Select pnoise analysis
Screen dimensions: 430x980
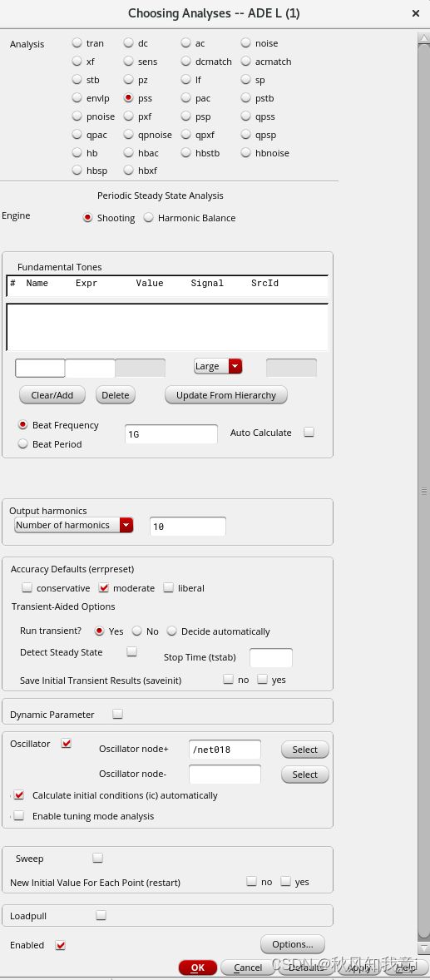click(x=77, y=116)
